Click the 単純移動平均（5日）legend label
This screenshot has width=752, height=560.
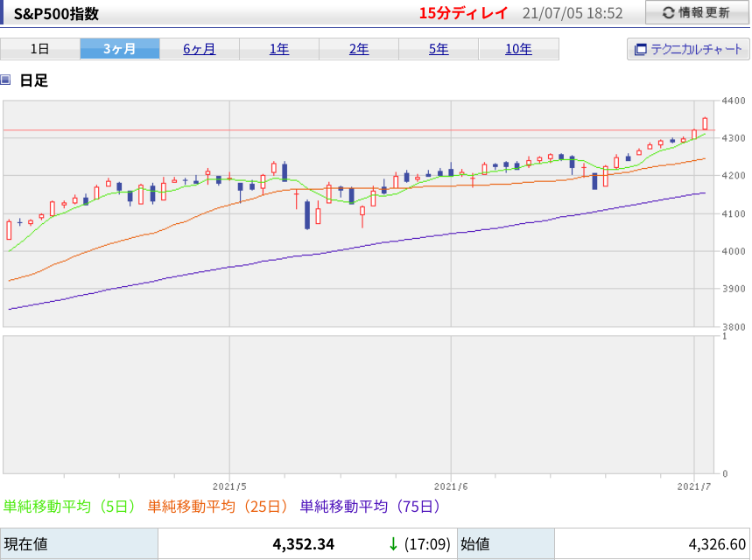pyautogui.click(x=69, y=507)
